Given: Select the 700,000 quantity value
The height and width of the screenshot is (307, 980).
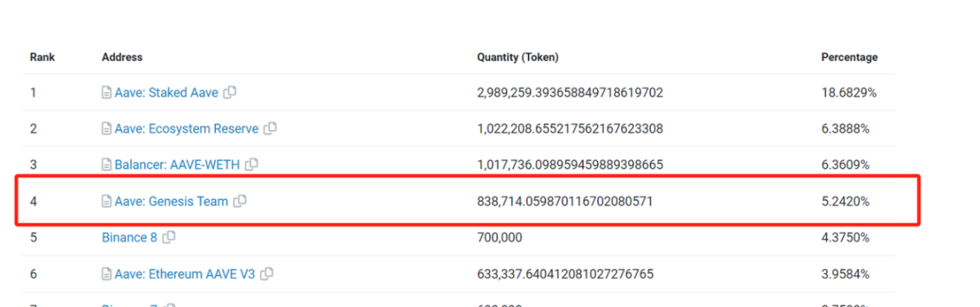Looking at the screenshot, I should (x=499, y=237).
